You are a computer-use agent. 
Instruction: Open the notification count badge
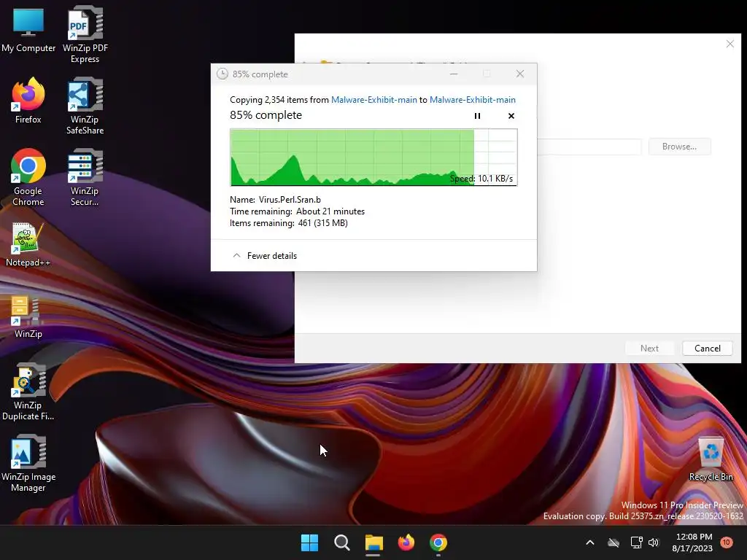[726, 542]
